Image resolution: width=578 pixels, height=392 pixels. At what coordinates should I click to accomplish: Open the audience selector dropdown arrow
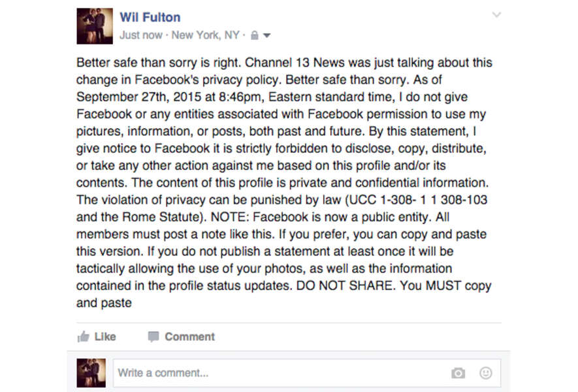click(x=265, y=37)
